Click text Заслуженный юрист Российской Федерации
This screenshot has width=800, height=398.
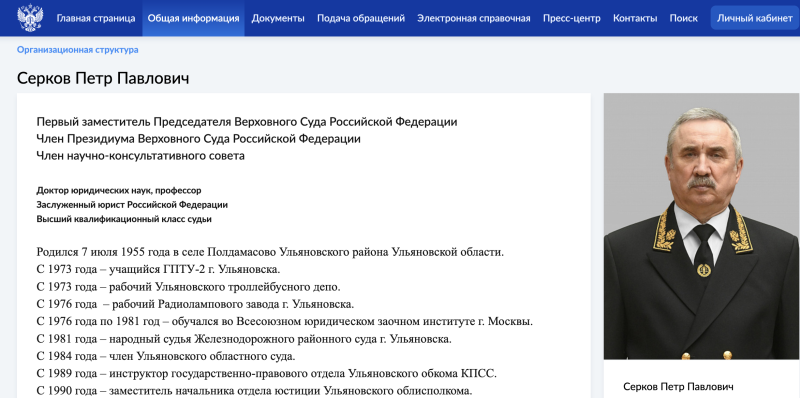click(132, 205)
